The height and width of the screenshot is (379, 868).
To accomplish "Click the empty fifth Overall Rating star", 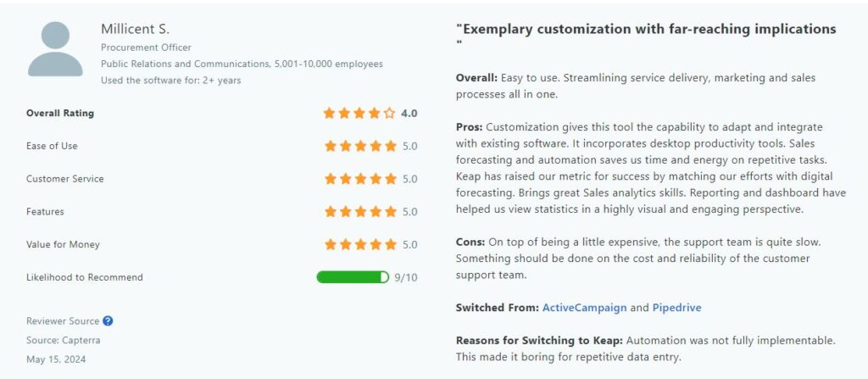I will point(389,113).
